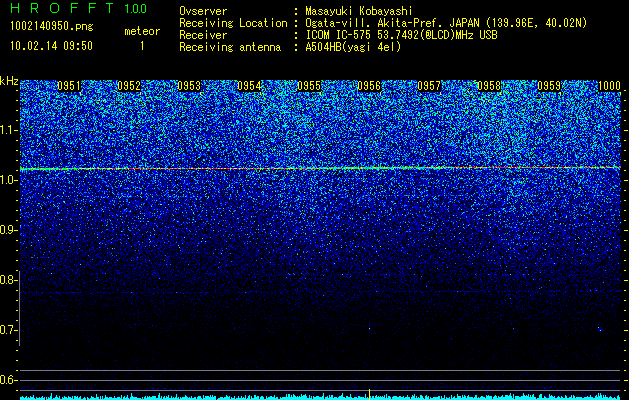Click the 0.7 kHz axis label
The image size is (629, 400).
tap(9, 330)
